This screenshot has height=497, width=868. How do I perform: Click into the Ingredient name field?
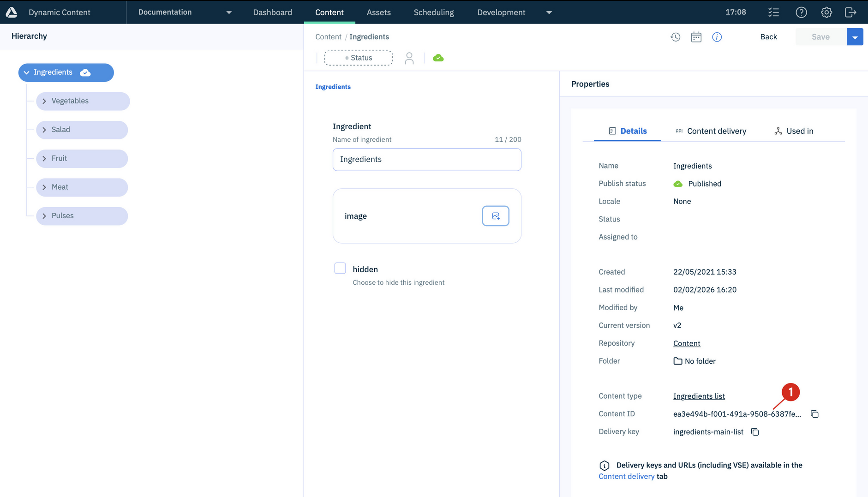pyautogui.click(x=426, y=160)
